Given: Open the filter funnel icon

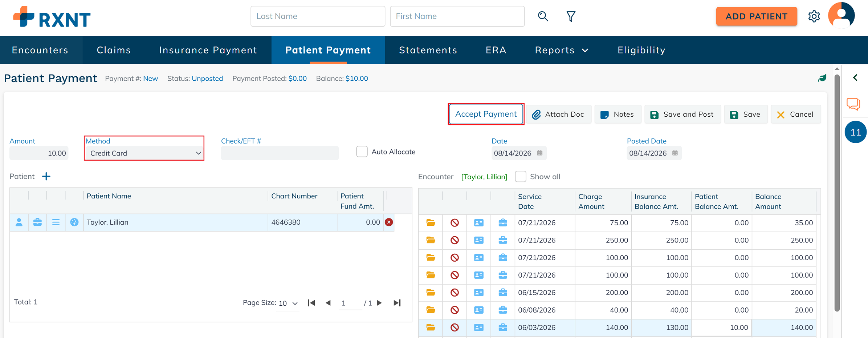Looking at the screenshot, I should point(571,16).
